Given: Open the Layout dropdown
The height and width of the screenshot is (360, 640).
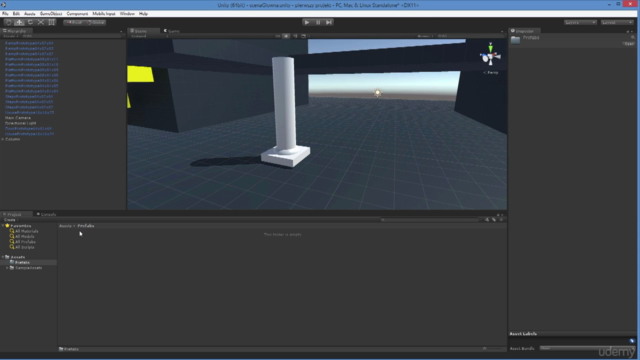Looking at the screenshot, I should tap(617, 22).
